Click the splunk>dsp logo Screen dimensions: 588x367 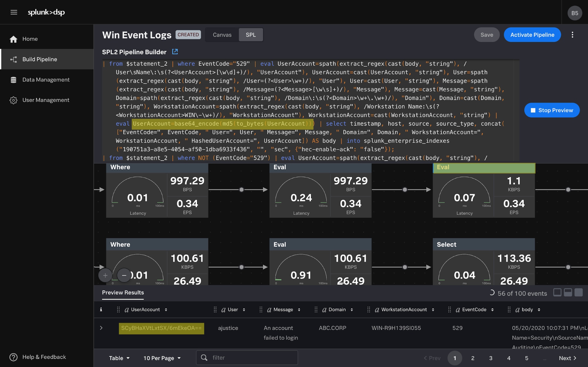point(46,12)
